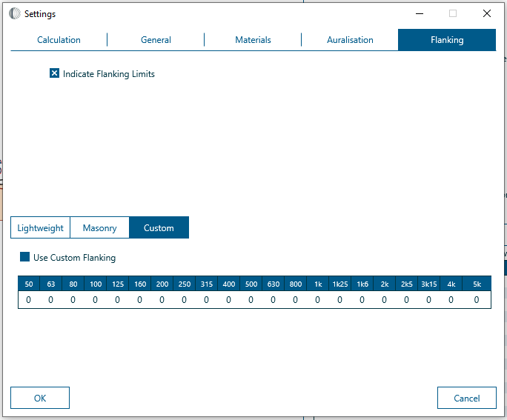Edit the value under 3k15
Viewport: 507px width, 420px height.
[428, 300]
